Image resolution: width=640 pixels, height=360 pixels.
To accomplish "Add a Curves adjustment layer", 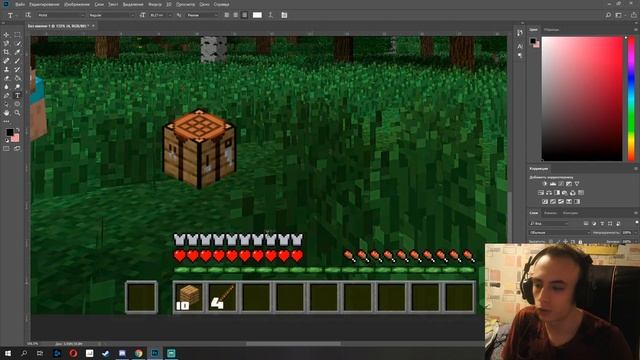I will (x=561, y=184).
